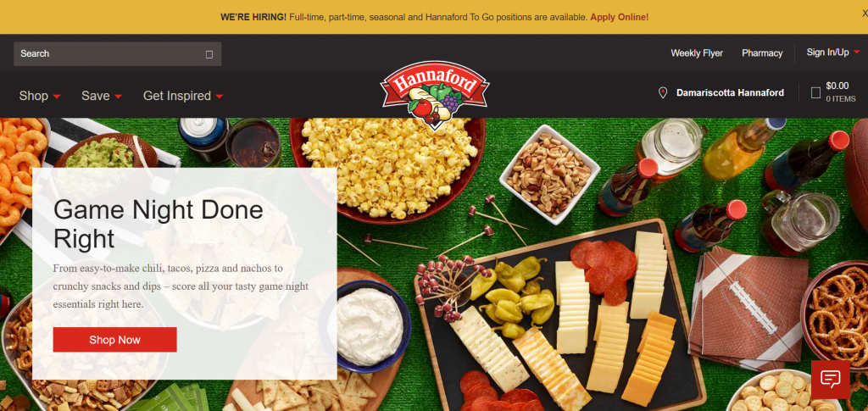Click the Shop Now button
The width and height of the screenshot is (868, 411).
point(115,340)
